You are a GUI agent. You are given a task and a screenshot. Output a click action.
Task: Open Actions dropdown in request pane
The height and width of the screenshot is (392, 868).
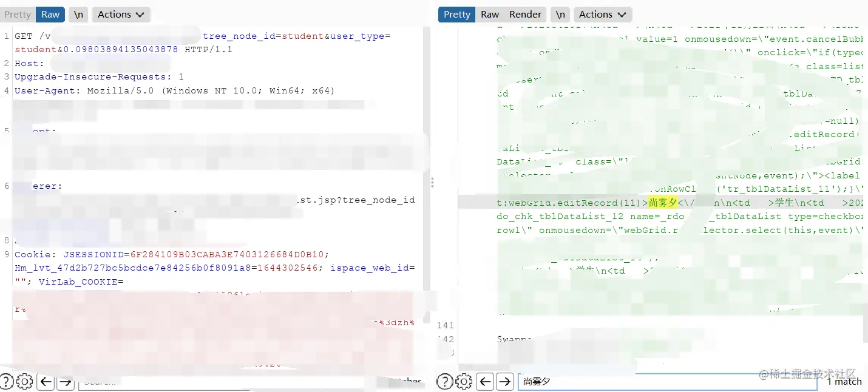coord(121,15)
